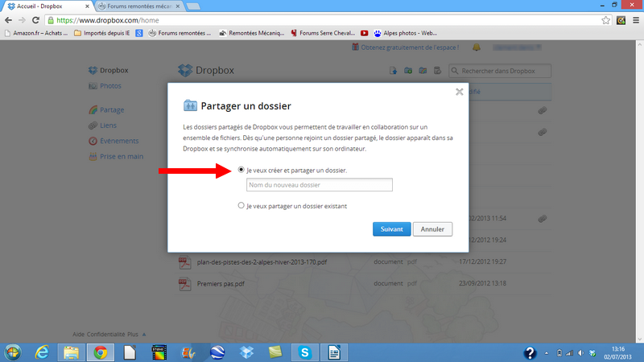Open a new browser tab
This screenshot has height=362, width=644.
(x=193, y=6)
